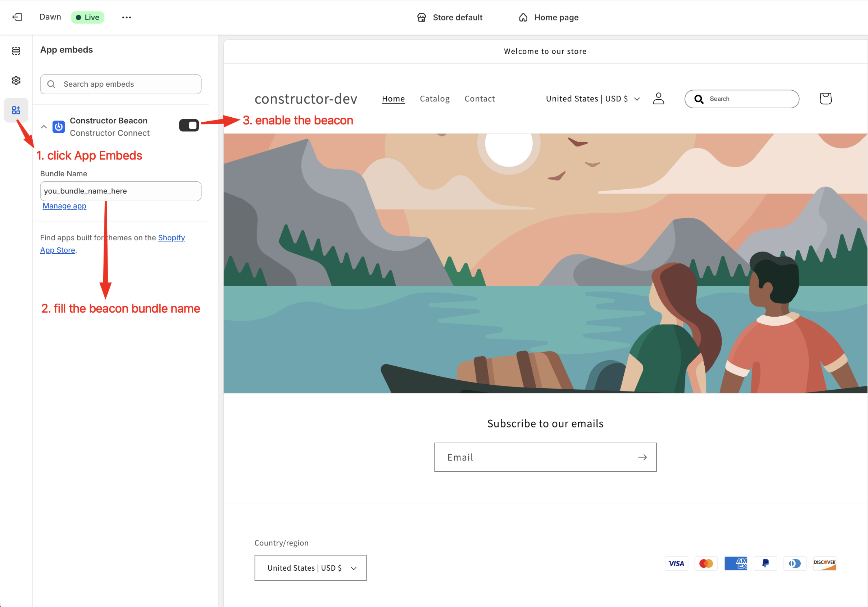Viewport: 868px width, 607px height.
Task: Open the Sections sidebar icon
Action: 16,51
